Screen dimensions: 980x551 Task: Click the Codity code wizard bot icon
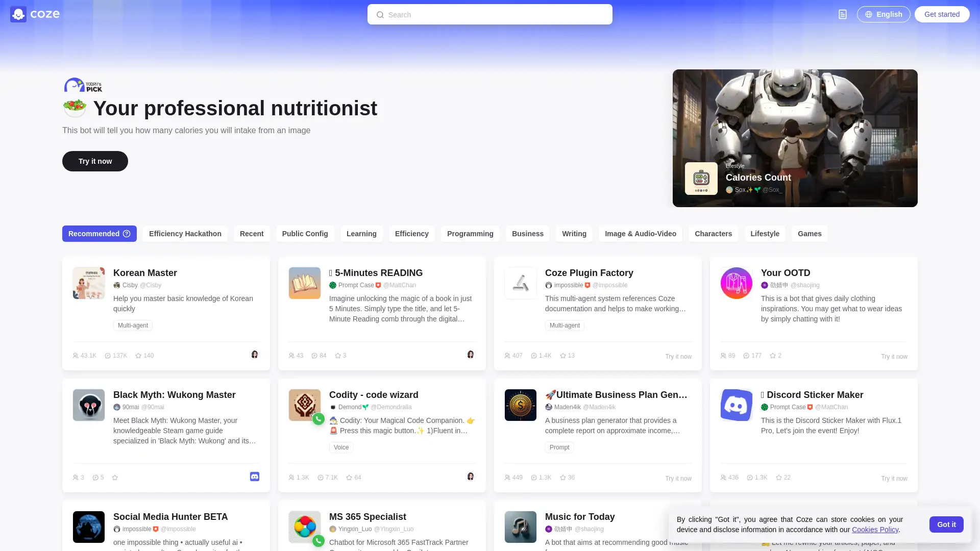point(304,405)
